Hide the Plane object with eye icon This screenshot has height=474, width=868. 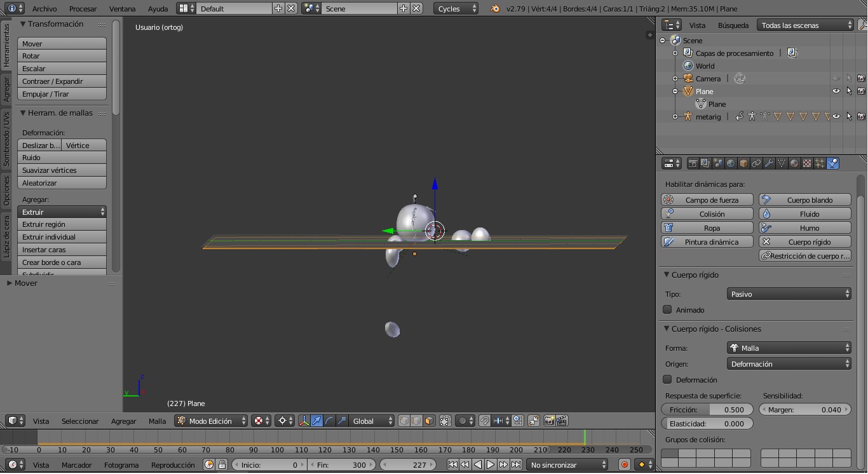click(836, 91)
